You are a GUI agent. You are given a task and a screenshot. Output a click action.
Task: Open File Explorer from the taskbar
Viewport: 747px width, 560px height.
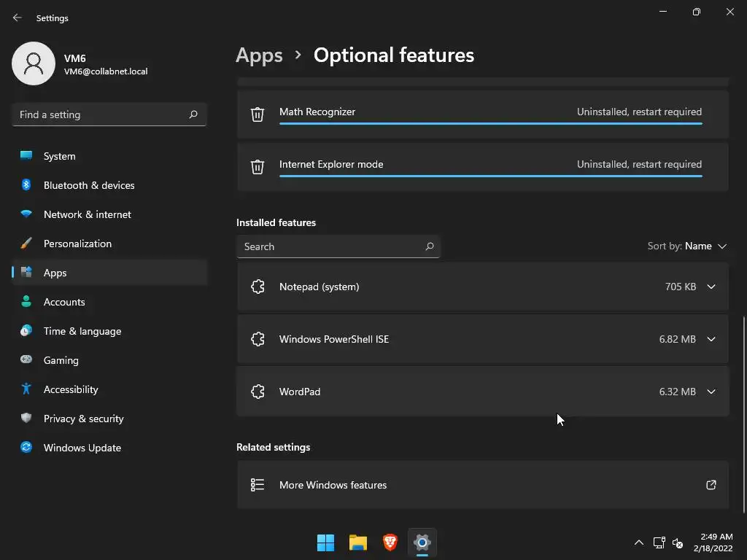pyautogui.click(x=358, y=542)
